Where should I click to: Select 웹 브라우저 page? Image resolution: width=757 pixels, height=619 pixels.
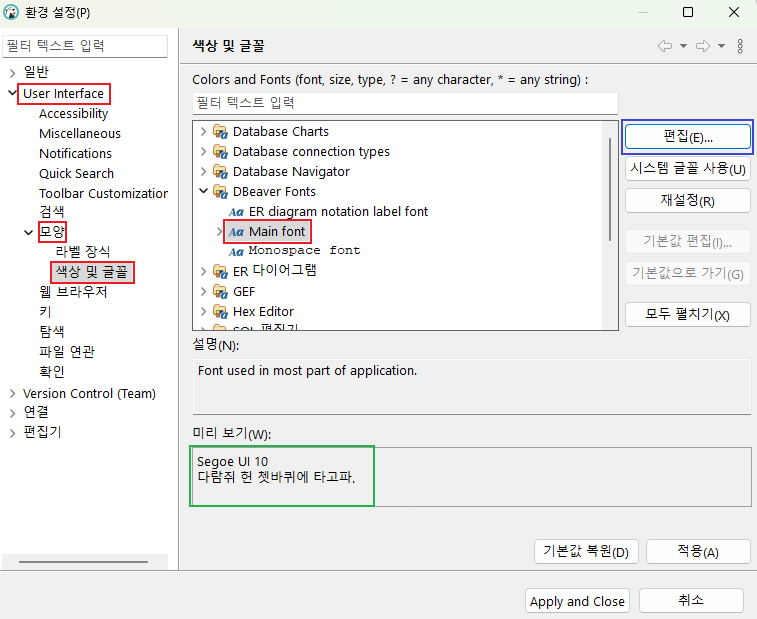(x=73, y=292)
